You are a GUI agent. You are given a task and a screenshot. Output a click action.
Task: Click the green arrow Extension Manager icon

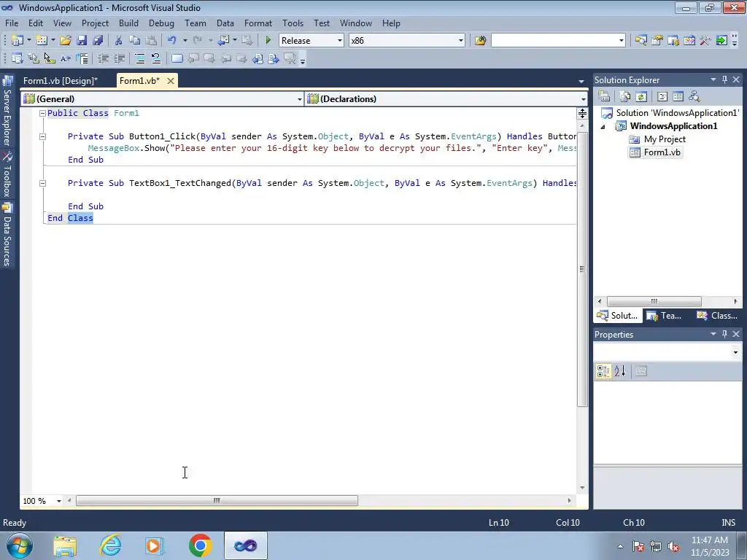pos(721,41)
